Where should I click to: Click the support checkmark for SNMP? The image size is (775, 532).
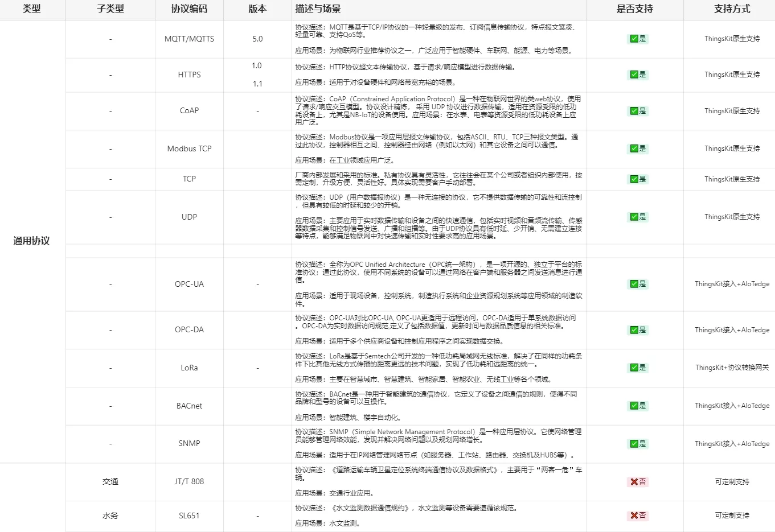pos(634,444)
